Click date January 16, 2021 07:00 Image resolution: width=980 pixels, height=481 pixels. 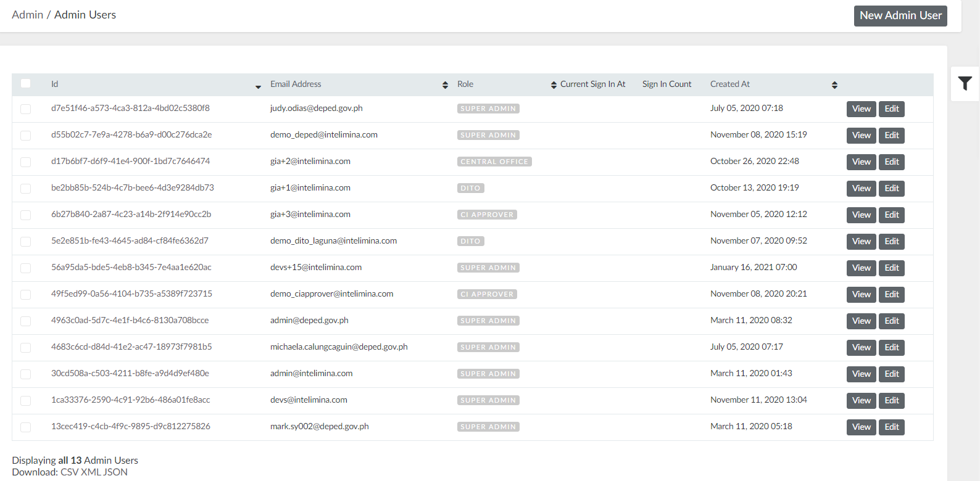pyautogui.click(x=754, y=267)
